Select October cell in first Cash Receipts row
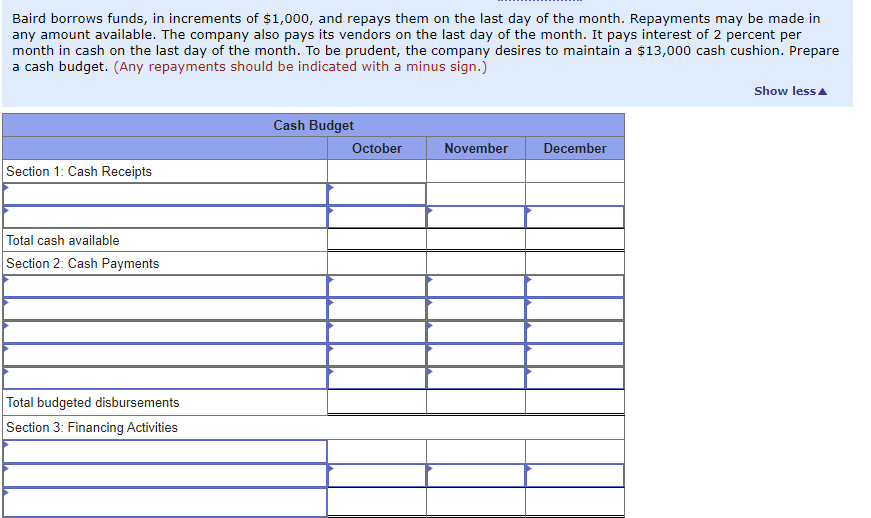871x518 pixels. pos(377,194)
